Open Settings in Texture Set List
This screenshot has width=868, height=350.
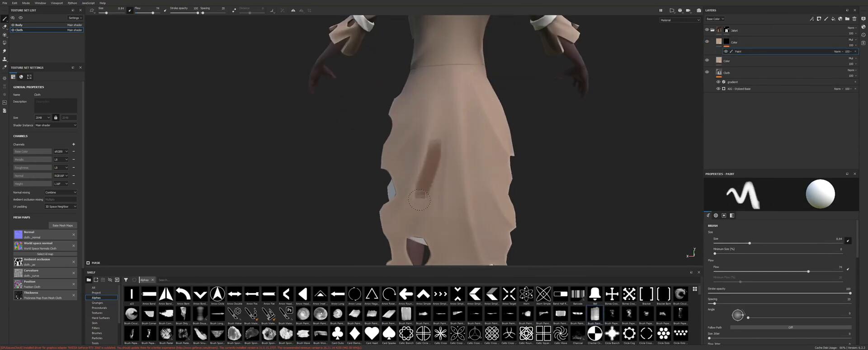(75, 18)
